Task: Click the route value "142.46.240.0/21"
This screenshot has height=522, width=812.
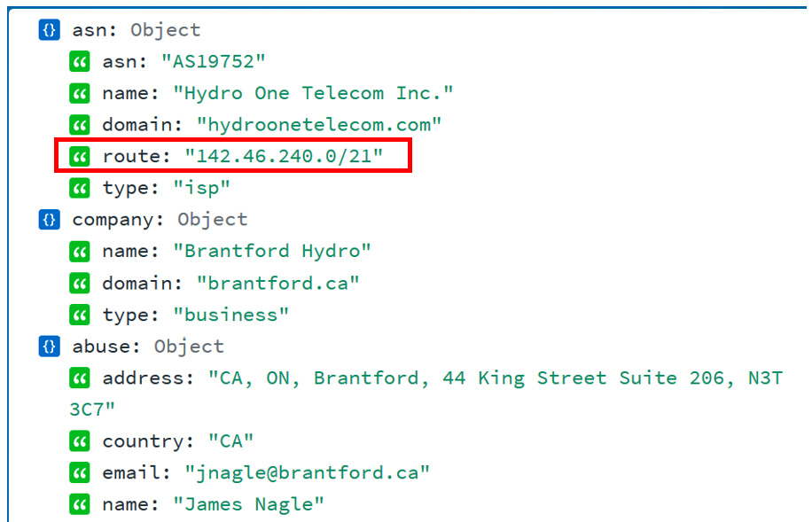Action: [x=284, y=156]
